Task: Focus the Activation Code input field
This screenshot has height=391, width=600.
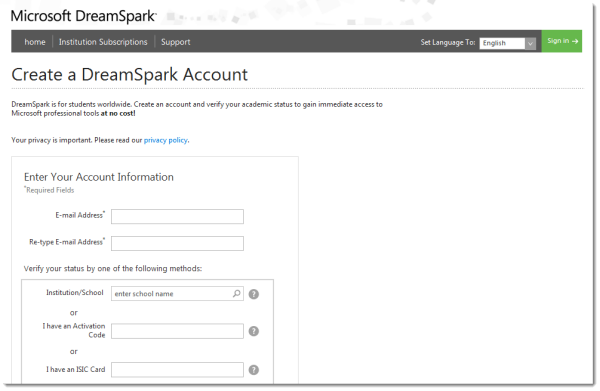Action: [x=177, y=331]
